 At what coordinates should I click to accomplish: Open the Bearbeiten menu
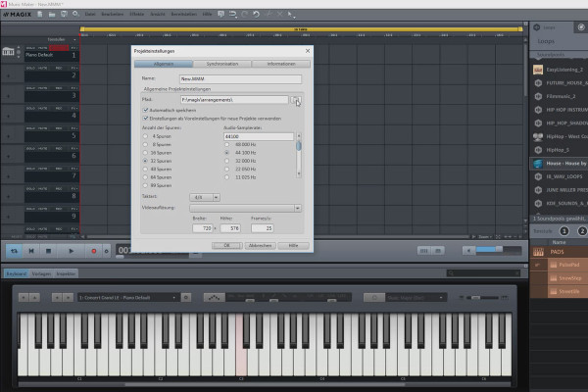click(x=113, y=15)
